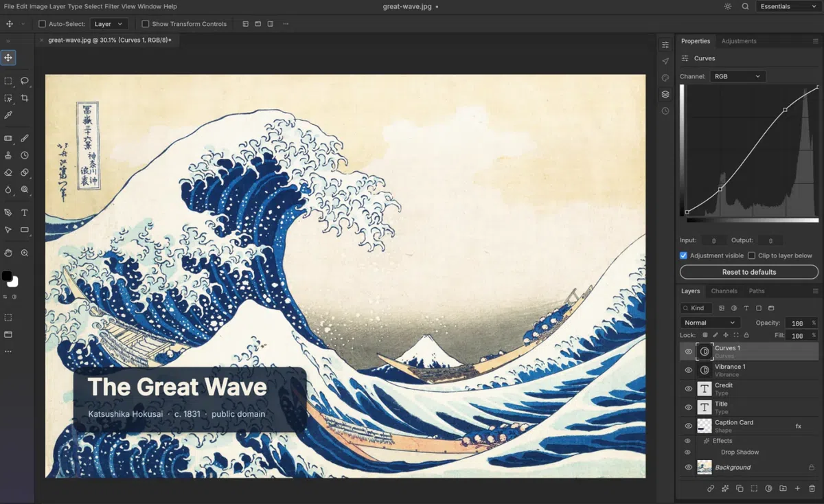The image size is (824, 504).
Task: Click the foreground color swatch
Action: [x=7, y=276]
